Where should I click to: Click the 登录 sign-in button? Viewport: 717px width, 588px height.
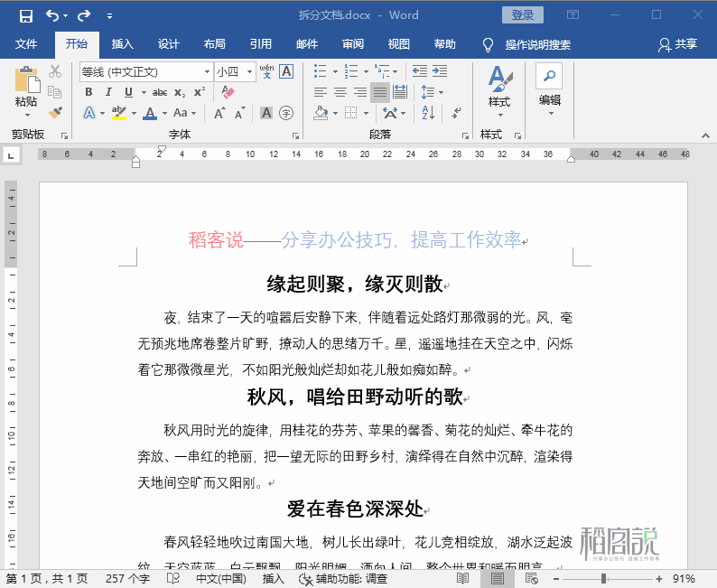coord(523,15)
